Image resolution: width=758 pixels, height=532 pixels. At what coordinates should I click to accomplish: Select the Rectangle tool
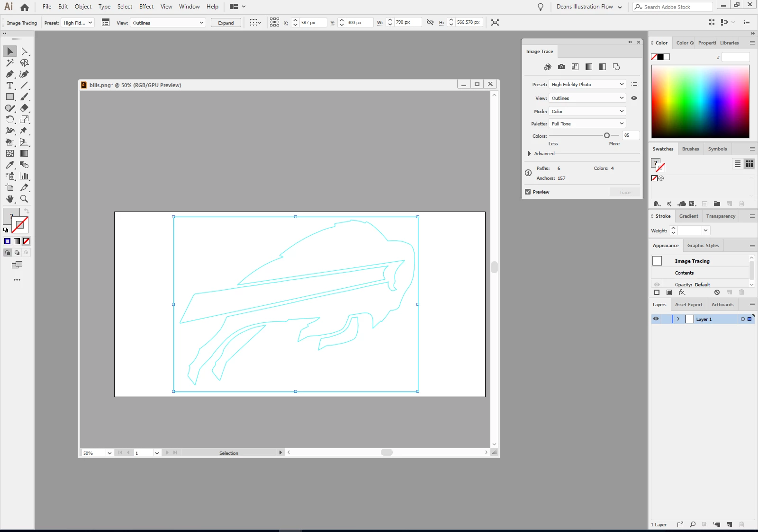click(x=10, y=97)
